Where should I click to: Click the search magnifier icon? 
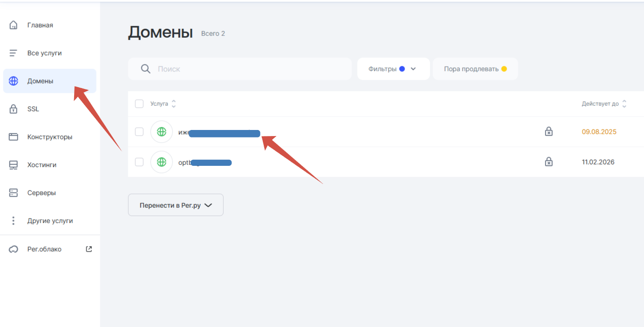tap(145, 69)
